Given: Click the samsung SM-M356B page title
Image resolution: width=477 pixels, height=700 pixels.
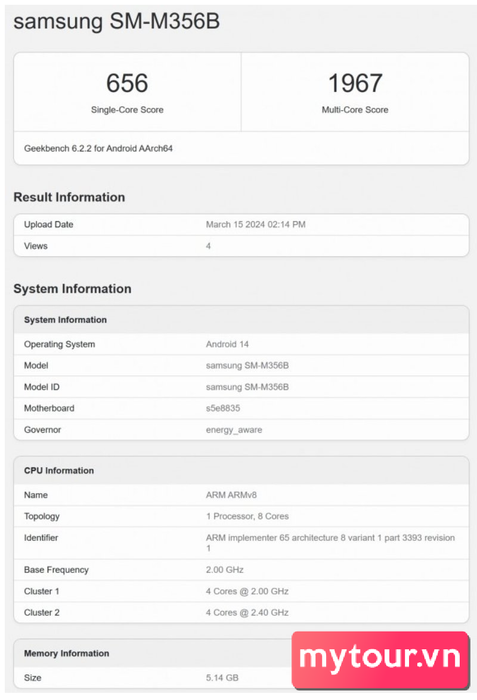Looking at the screenshot, I should click(x=117, y=21).
